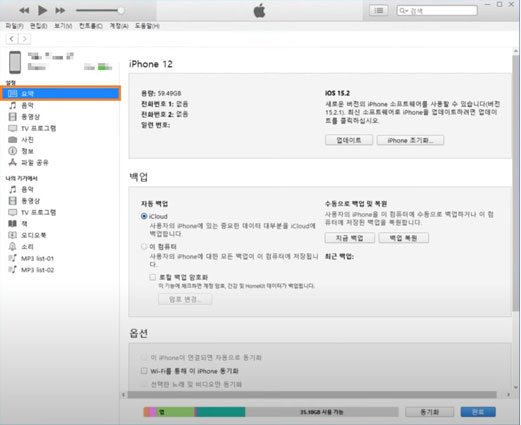Click the rewind playback button

pos(24,11)
